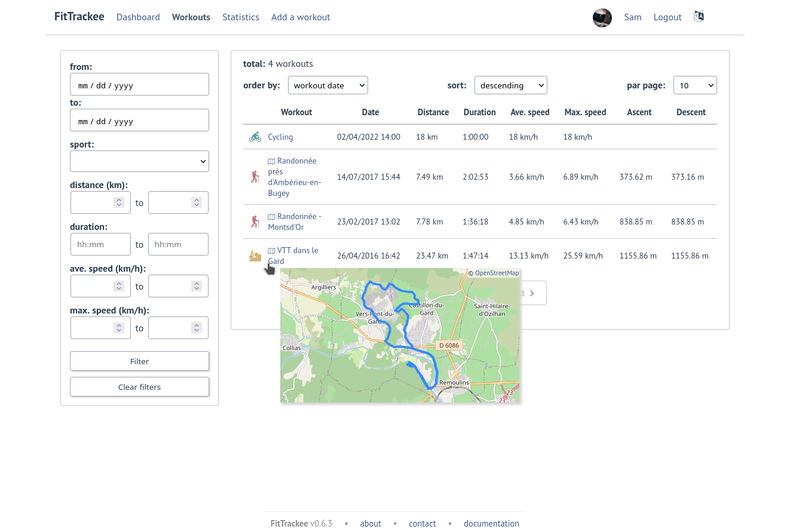790x532 pixels.
Task: Click minimum distance spinner arrows
Action: (x=119, y=202)
